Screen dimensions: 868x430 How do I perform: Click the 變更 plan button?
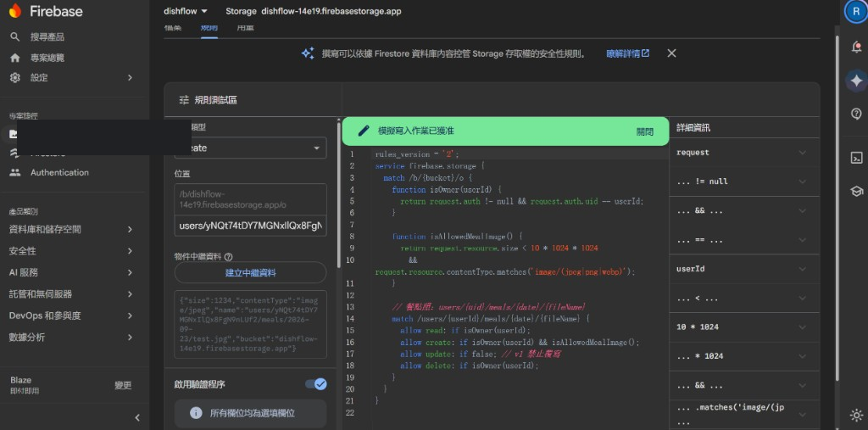tap(123, 385)
